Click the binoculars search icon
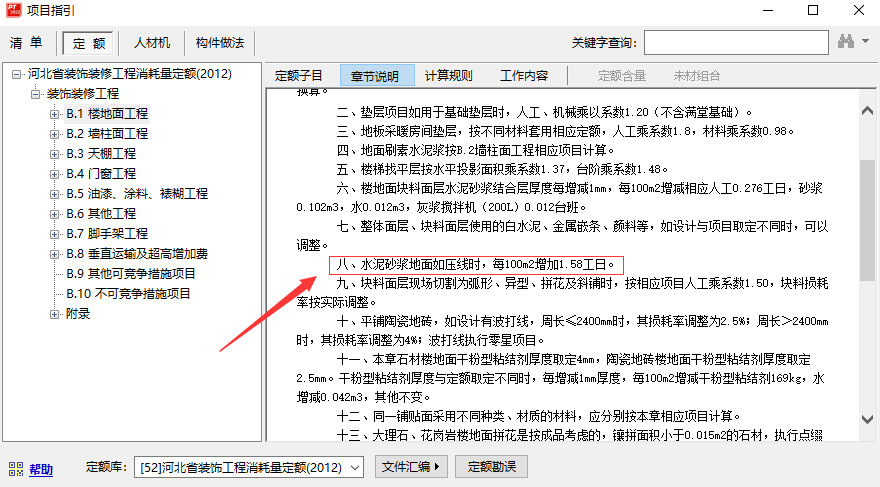 (x=846, y=42)
